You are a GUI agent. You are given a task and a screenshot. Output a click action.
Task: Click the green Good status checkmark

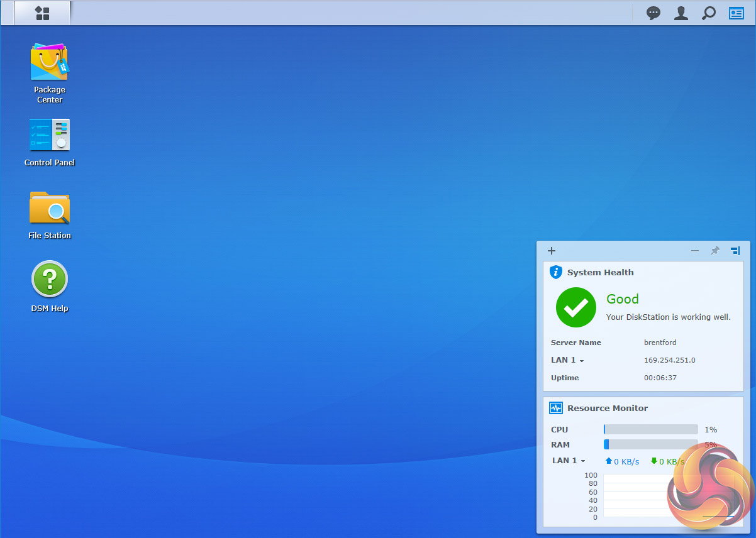576,307
